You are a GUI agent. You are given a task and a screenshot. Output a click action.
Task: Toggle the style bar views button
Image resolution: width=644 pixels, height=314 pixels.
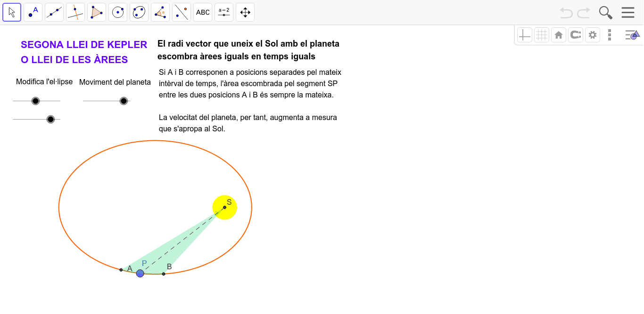click(x=632, y=35)
